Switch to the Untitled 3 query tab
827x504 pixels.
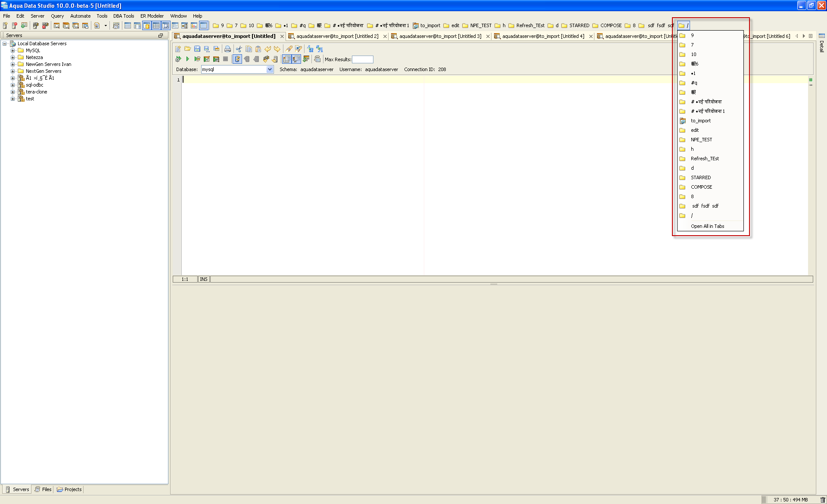(x=440, y=36)
